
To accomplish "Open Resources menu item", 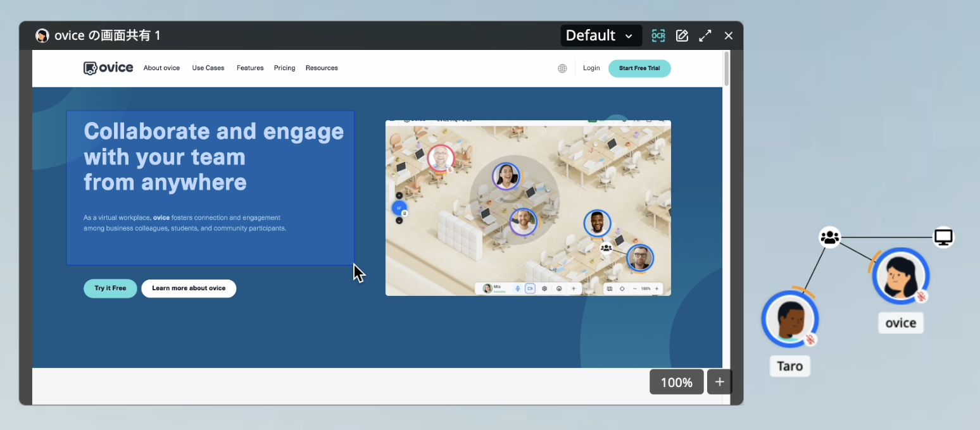I will (x=322, y=68).
